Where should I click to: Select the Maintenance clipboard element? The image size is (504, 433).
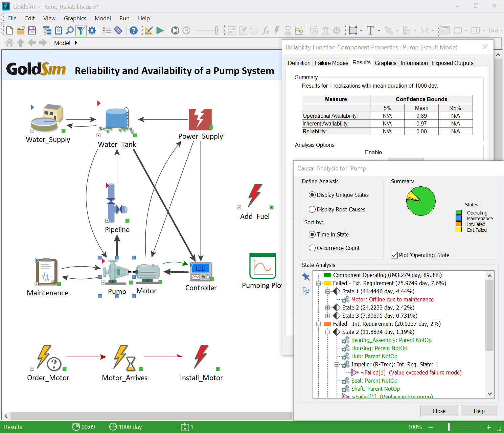tap(47, 272)
